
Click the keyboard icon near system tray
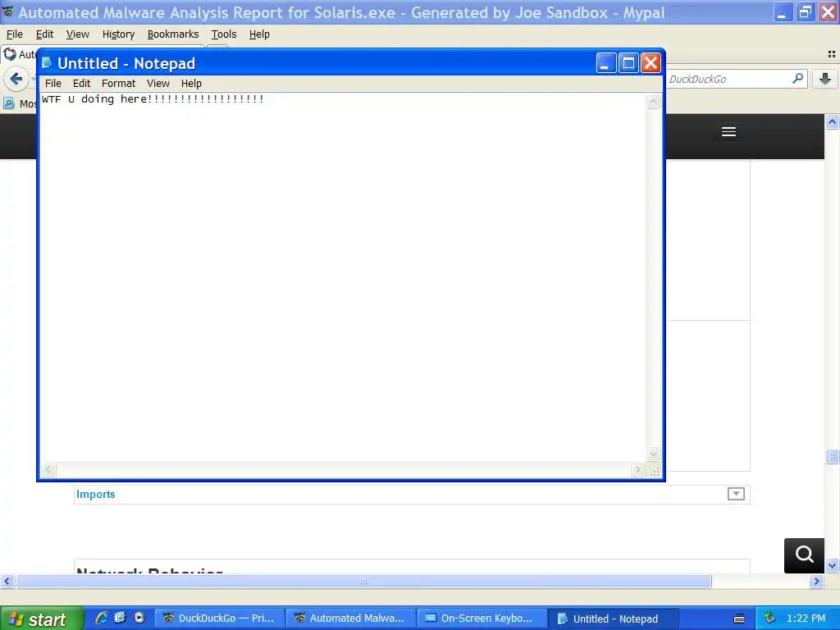pyautogui.click(x=739, y=619)
